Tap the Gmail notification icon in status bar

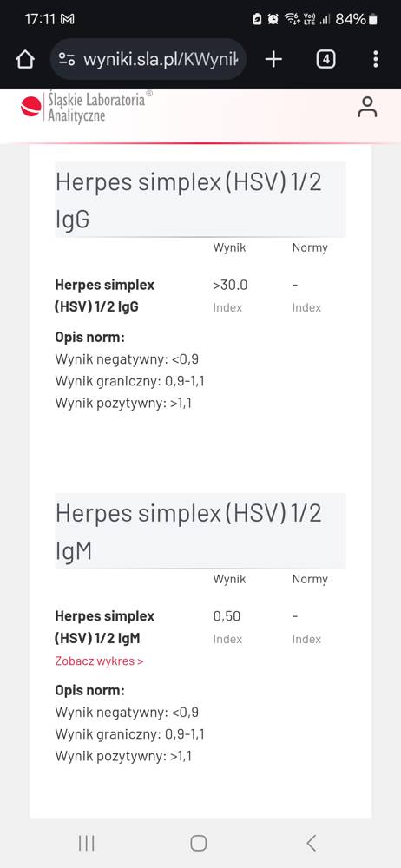[x=67, y=19]
